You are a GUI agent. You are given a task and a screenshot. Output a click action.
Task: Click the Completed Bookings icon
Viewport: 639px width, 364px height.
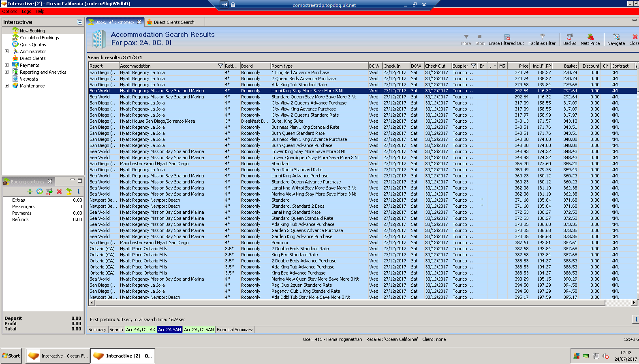(15, 37)
